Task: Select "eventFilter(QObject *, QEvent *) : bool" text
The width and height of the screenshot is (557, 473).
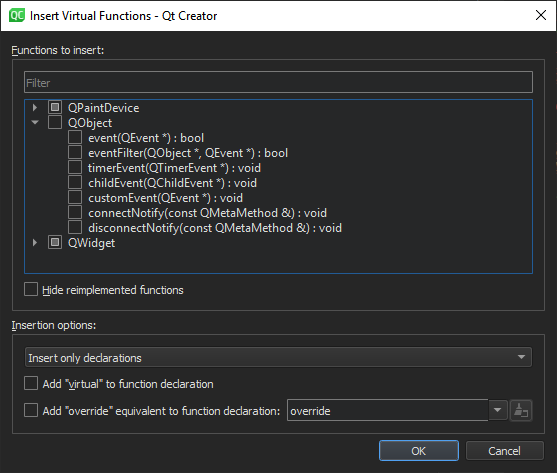Action: click(x=188, y=153)
